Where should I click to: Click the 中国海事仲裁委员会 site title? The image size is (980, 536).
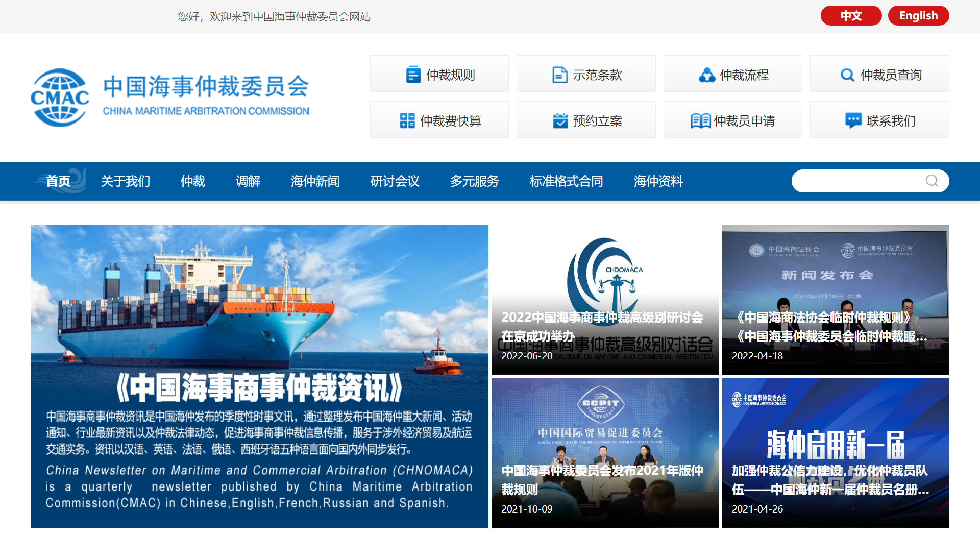tap(206, 86)
